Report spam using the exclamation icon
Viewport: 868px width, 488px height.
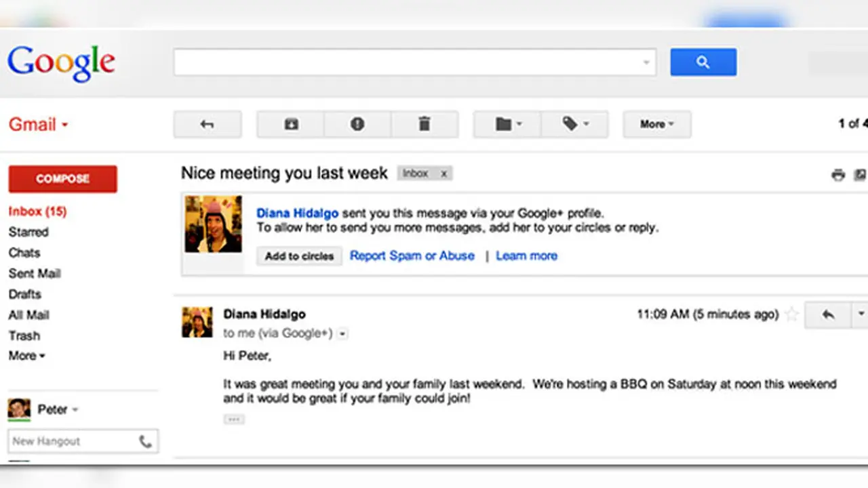point(357,124)
